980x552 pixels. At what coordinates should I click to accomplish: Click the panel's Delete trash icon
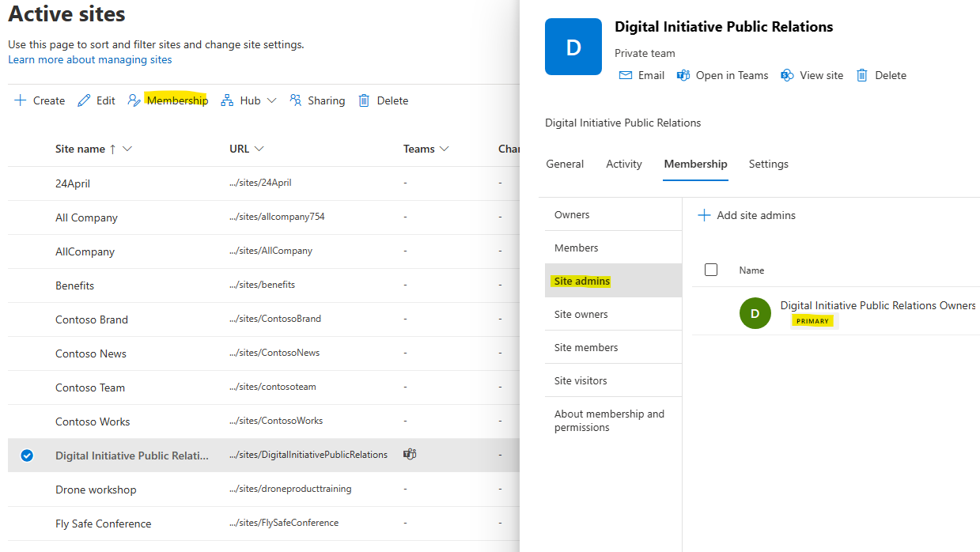tap(862, 75)
